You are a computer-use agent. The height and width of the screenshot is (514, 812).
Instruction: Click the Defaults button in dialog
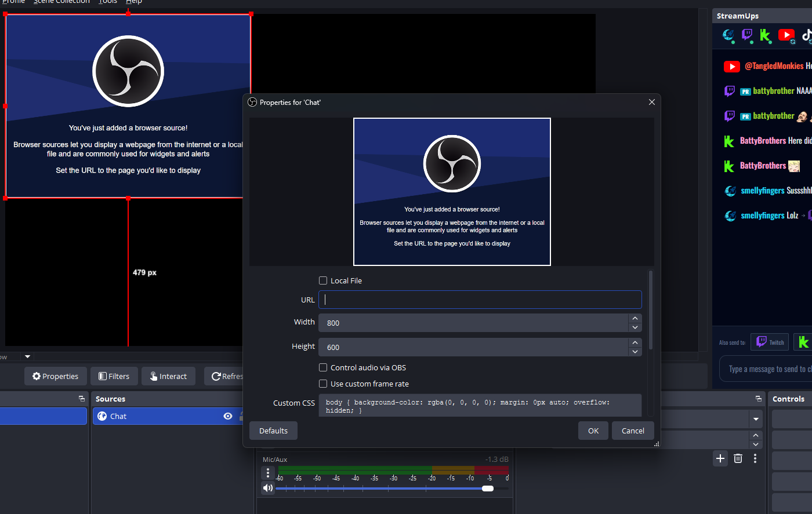pyautogui.click(x=274, y=431)
